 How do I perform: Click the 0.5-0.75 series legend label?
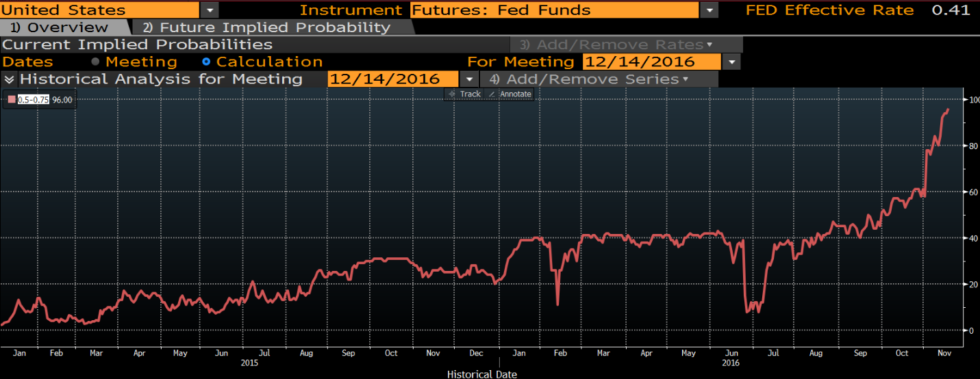click(34, 100)
